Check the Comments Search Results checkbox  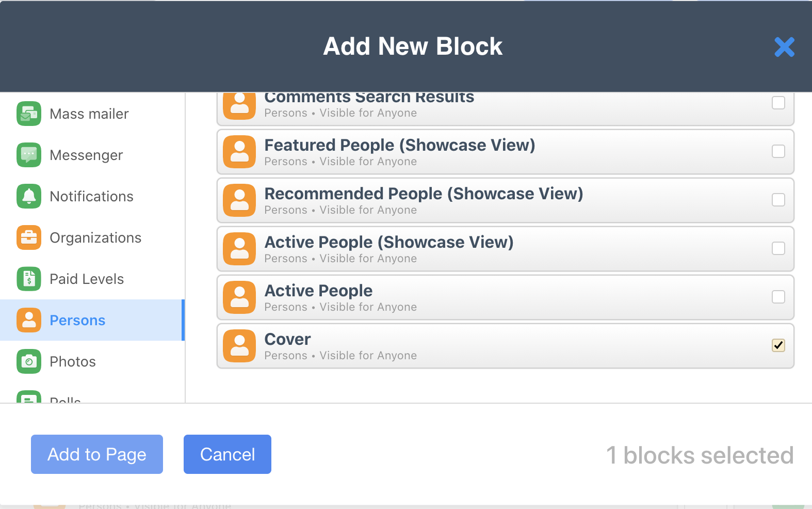pos(778,103)
